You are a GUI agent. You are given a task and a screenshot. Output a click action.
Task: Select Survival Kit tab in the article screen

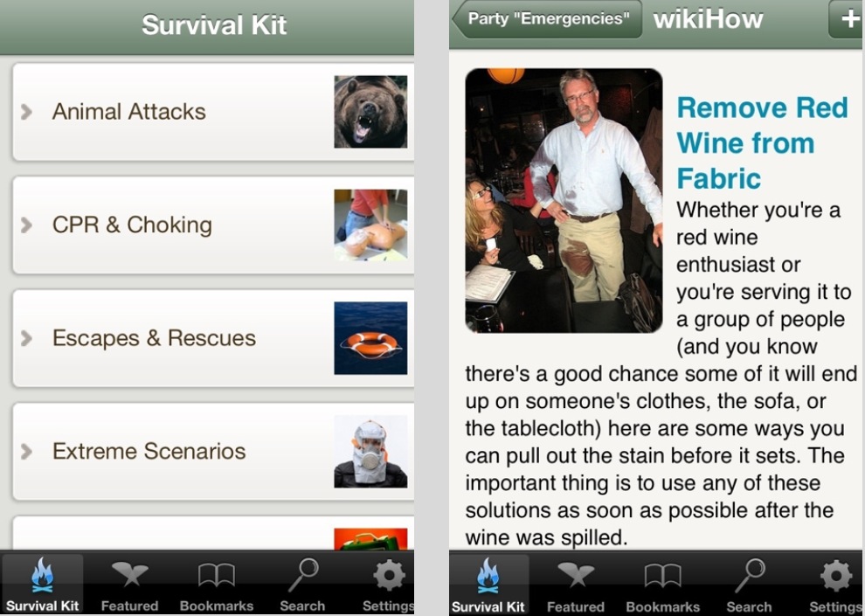click(488, 584)
